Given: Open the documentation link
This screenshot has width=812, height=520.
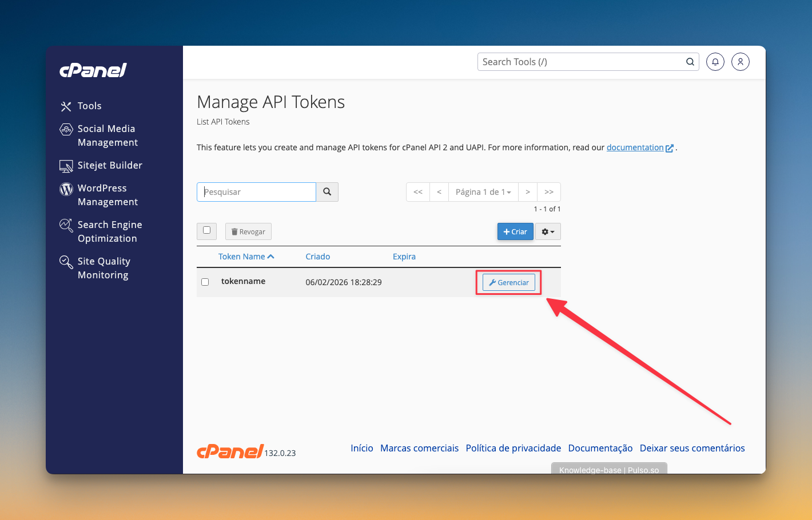Looking at the screenshot, I should point(635,147).
